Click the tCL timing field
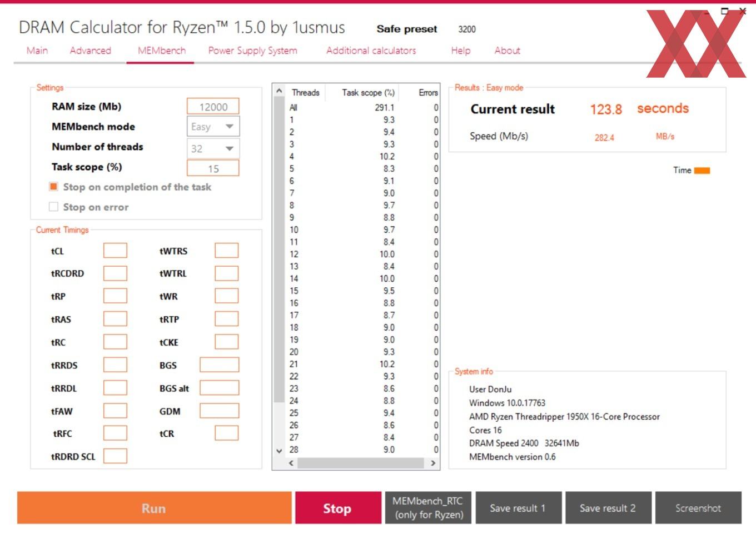The width and height of the screenshot is (756, 554). 115,251
